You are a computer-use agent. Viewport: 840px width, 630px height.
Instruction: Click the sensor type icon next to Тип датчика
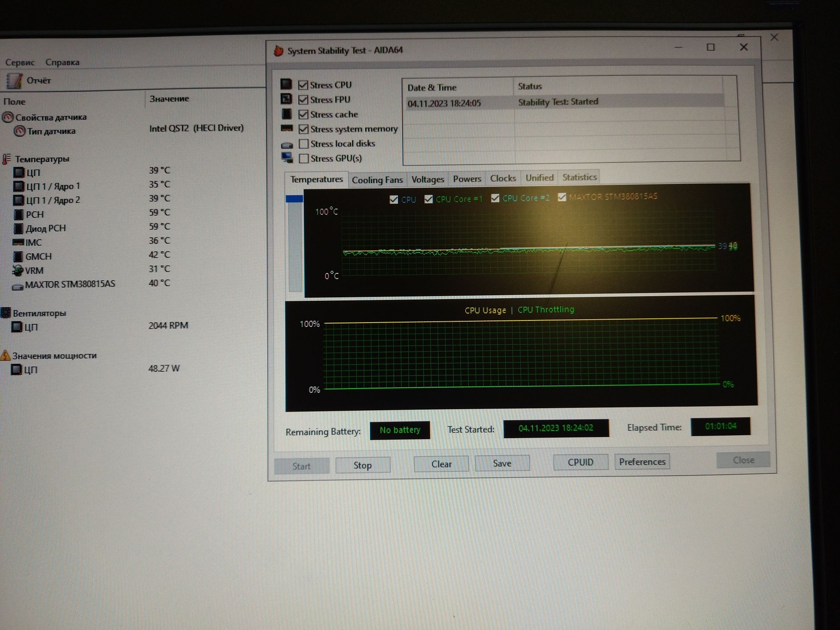[19, 131]
